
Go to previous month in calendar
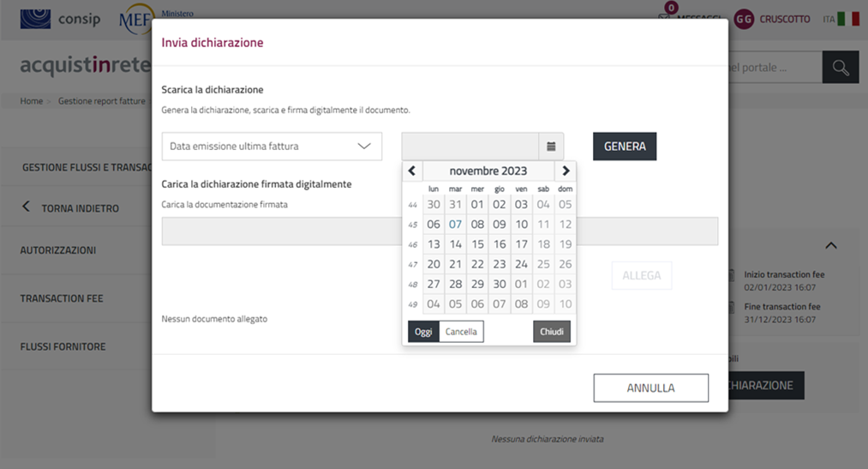coord(412,171)
